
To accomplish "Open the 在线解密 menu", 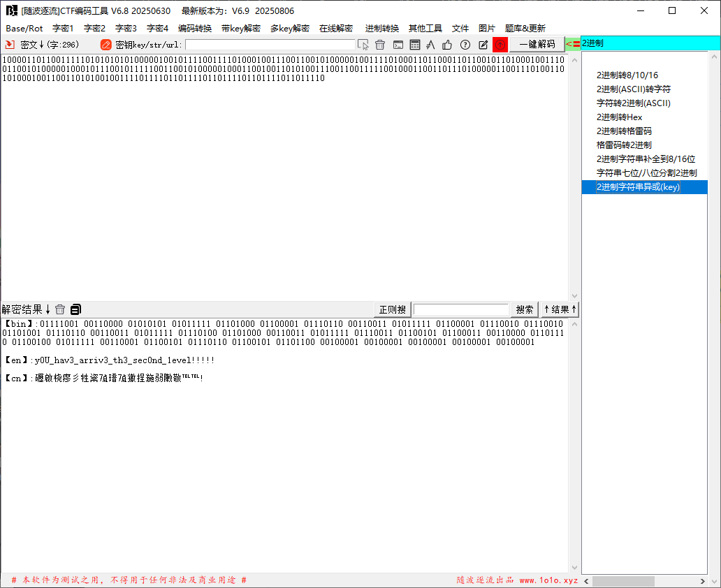I will 336,29.
